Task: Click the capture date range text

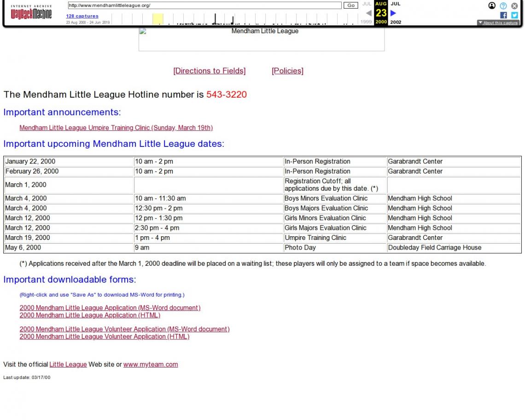Action: click(x=87, y=23)
